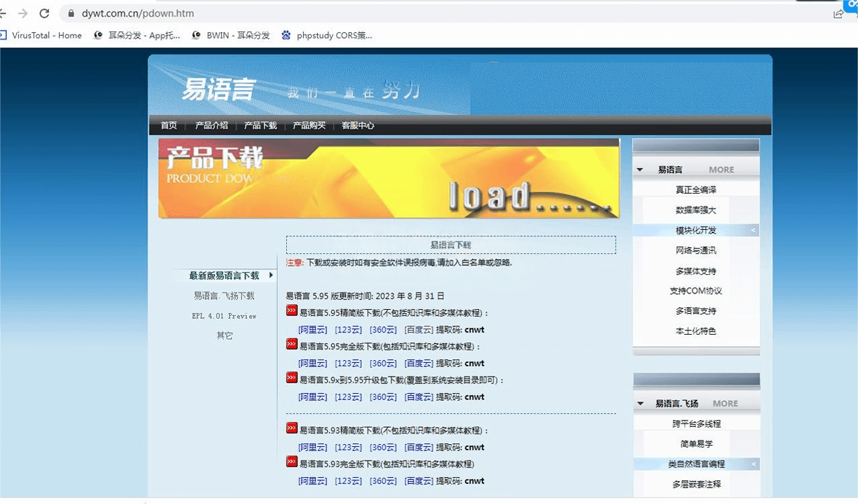This screenshot has width=858, height=504.
Task: Open the 耳朵分发 - App托 bookmark
Action: [137, 36]
